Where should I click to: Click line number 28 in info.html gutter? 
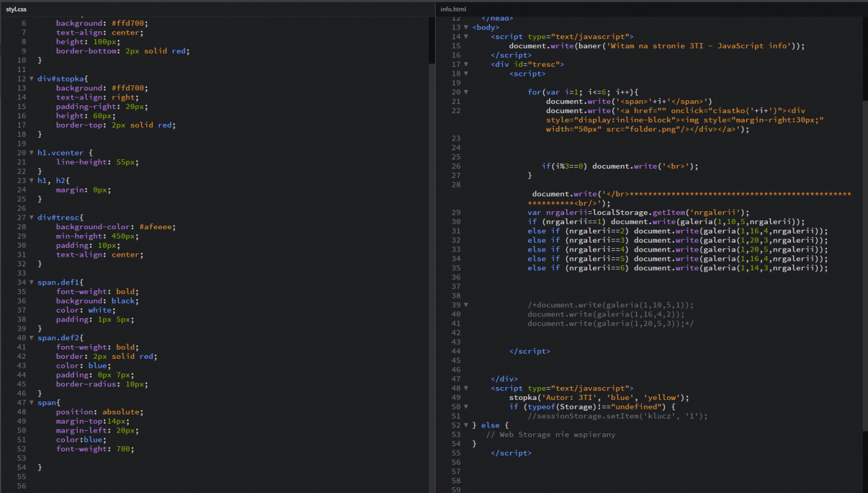pyautogui.click(x=456, y=185)
